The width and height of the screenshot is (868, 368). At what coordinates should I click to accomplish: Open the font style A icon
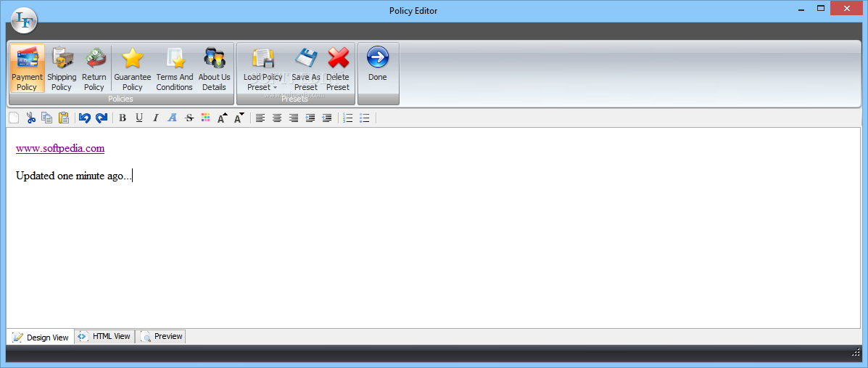pos(172,118)
